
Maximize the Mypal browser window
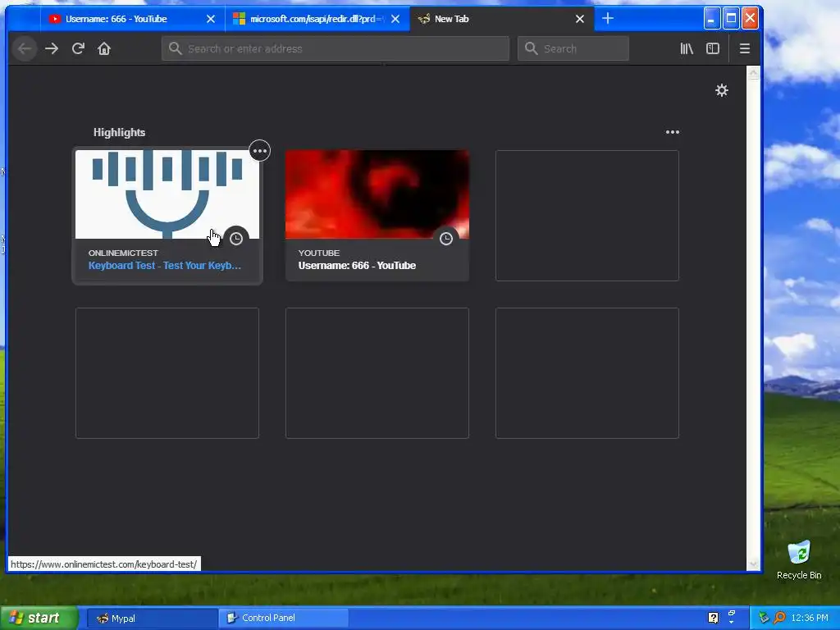[x=731, y=19]
